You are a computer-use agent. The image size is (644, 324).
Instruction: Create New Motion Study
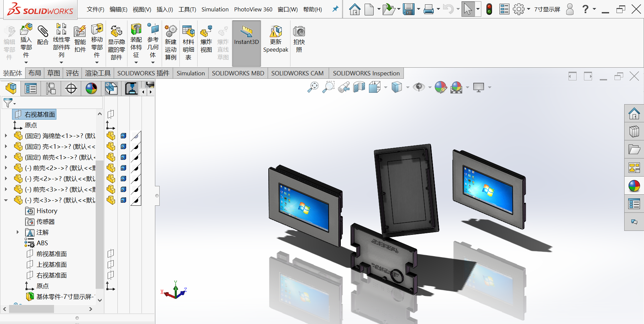(x=170, y=31)
